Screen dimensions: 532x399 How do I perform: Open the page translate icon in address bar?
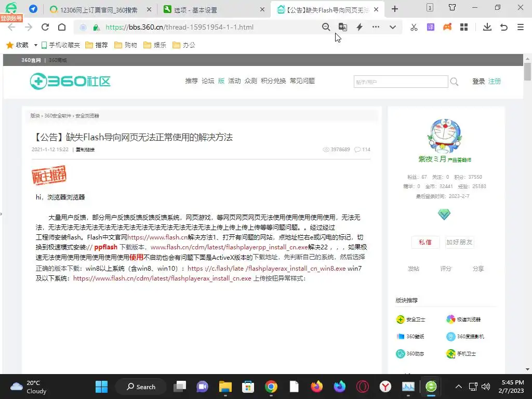[x=343, y=27]
